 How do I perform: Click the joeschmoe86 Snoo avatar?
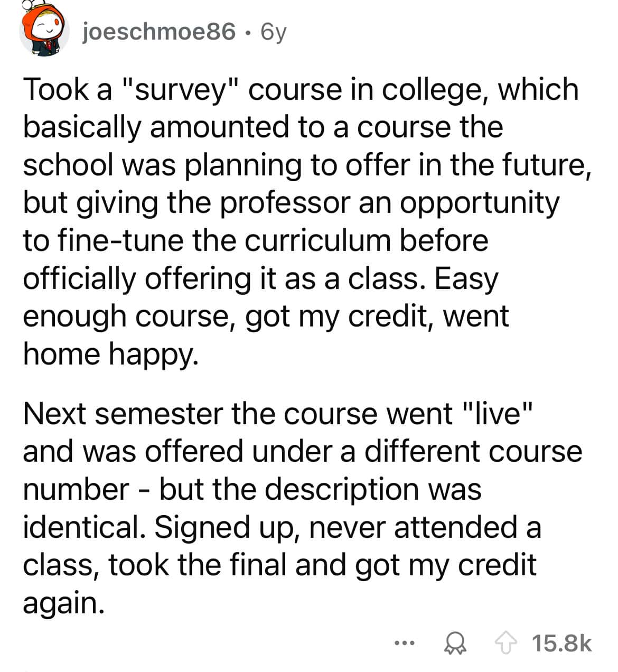(x=44, y=32)
